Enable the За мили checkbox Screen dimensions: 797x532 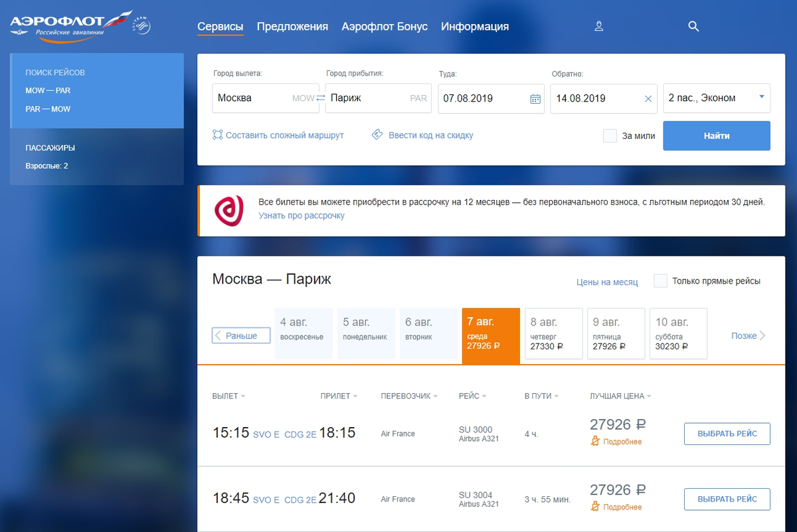[x=610, y=135]
